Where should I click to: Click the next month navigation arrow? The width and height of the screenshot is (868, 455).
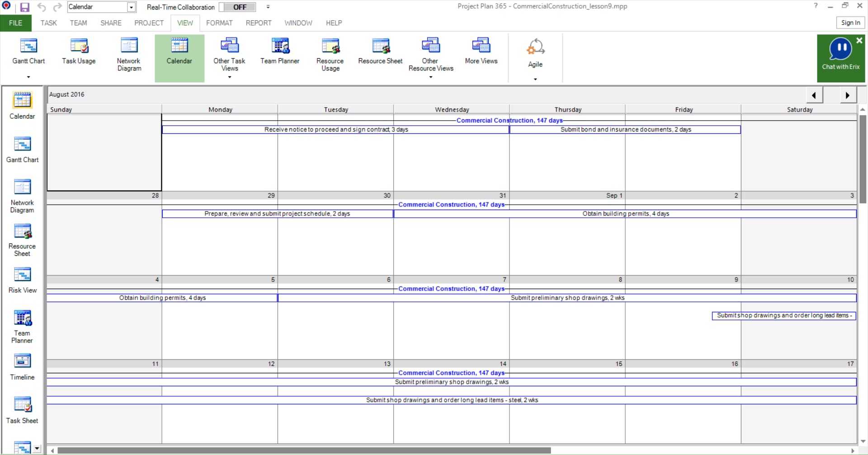point(847,95)
